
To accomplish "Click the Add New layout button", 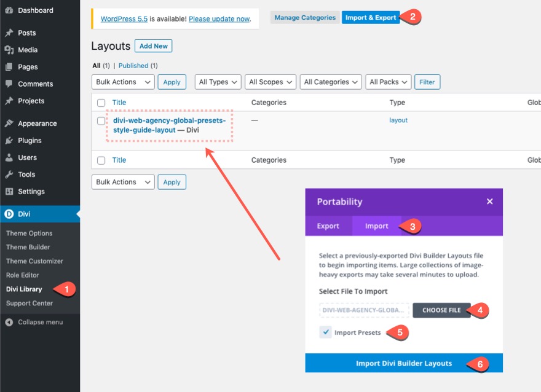I will 153,46.
